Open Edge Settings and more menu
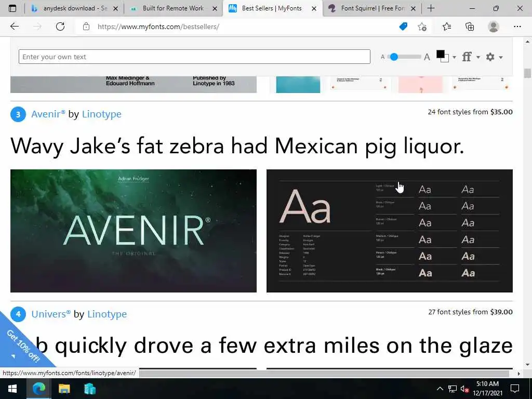This screenshot has width=532, height=399. (x=517, y=26)
